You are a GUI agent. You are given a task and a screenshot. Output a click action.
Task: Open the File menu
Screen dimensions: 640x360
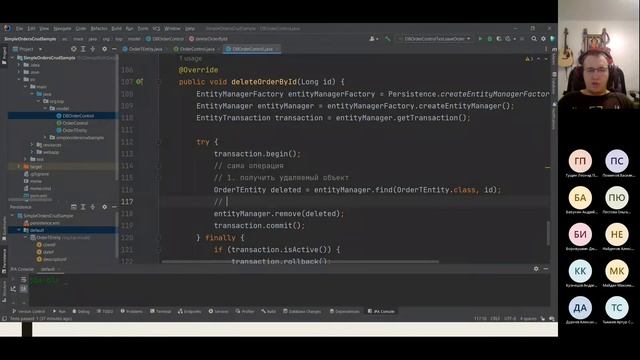tap(19, 29)
